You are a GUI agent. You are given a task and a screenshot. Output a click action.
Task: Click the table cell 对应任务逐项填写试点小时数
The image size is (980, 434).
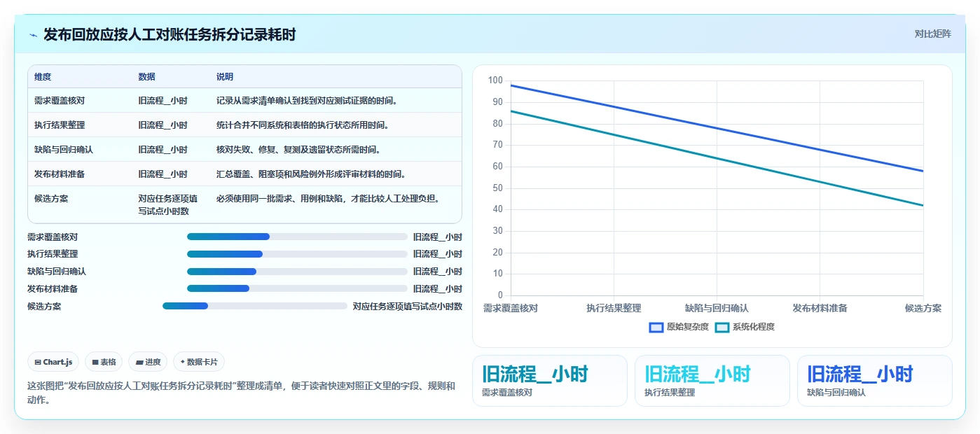tap(168, 204)
